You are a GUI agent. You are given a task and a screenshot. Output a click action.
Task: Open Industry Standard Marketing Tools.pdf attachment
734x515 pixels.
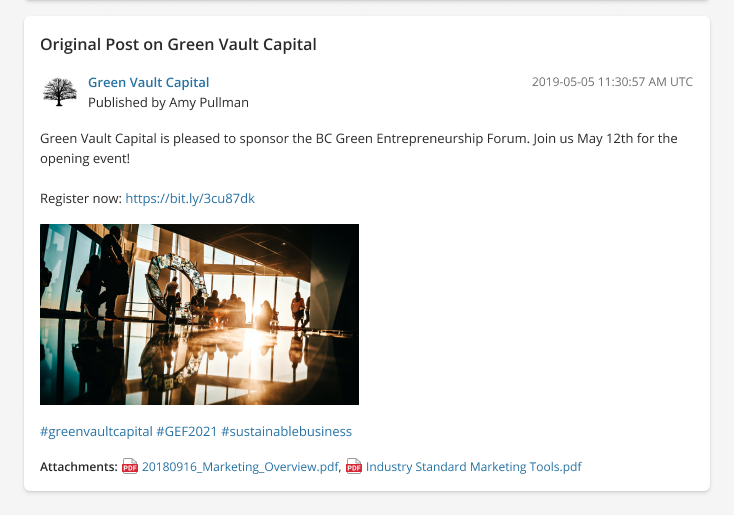(474, 467)
